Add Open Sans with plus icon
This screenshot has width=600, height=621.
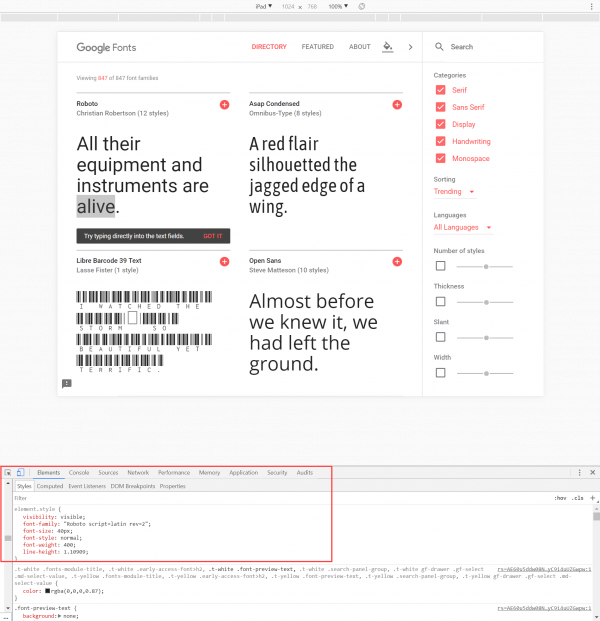click(x=397, y=261)
